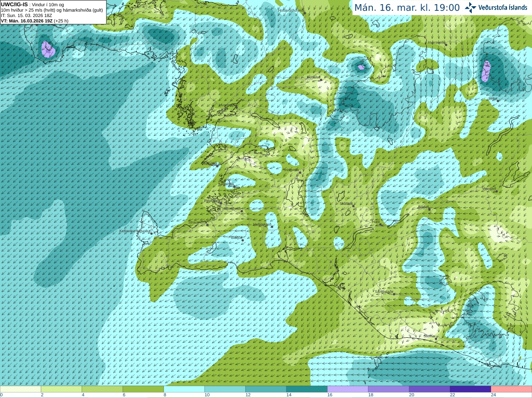This screenshot has width=532, height=398.
Task: Click the Bláfjöll station label
Action: pyautogui.click(x=236, y=238)
